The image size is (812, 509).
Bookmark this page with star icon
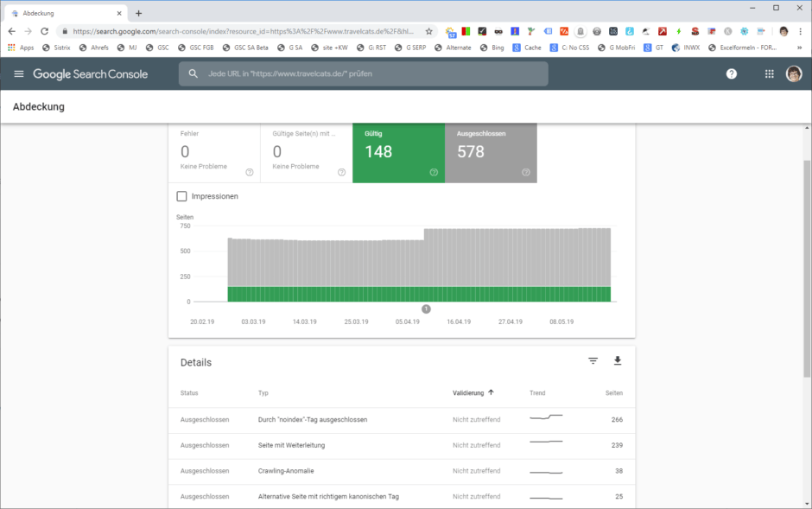pyautogui.click(x=428, y=31)
